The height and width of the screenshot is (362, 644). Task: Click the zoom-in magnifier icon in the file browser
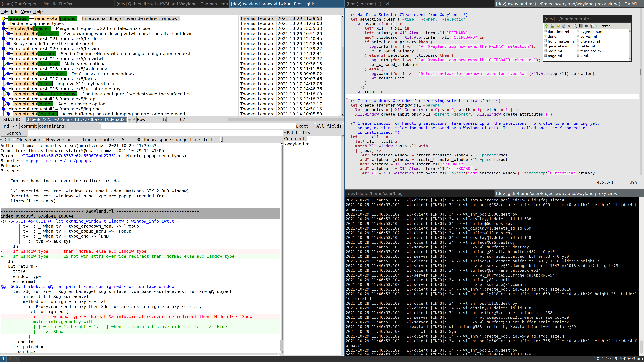(569, 26)
